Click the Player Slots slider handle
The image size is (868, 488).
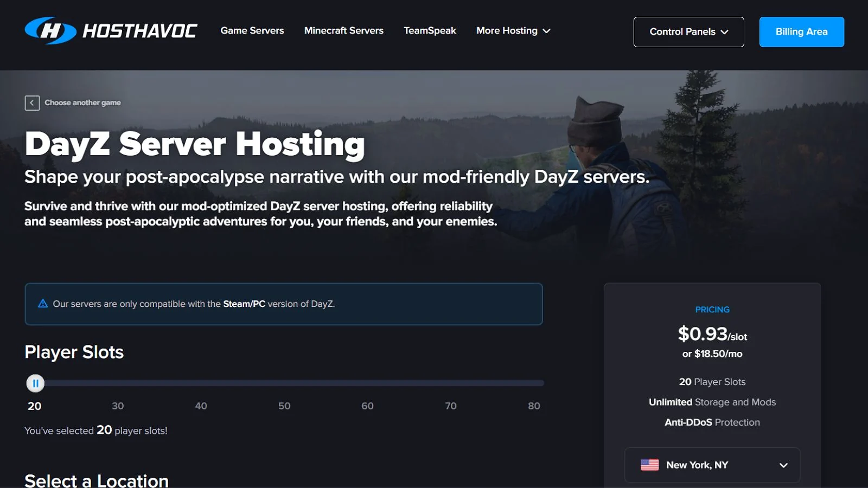(x=35, y=383)
